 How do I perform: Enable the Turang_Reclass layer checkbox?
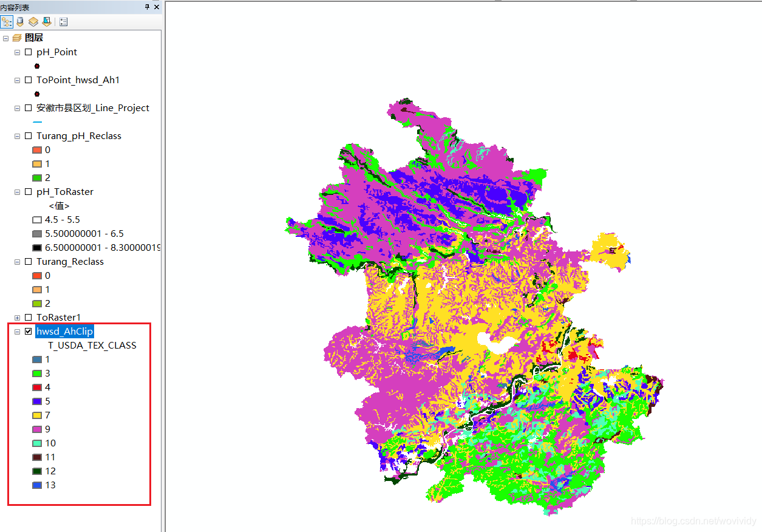[27, 262]
